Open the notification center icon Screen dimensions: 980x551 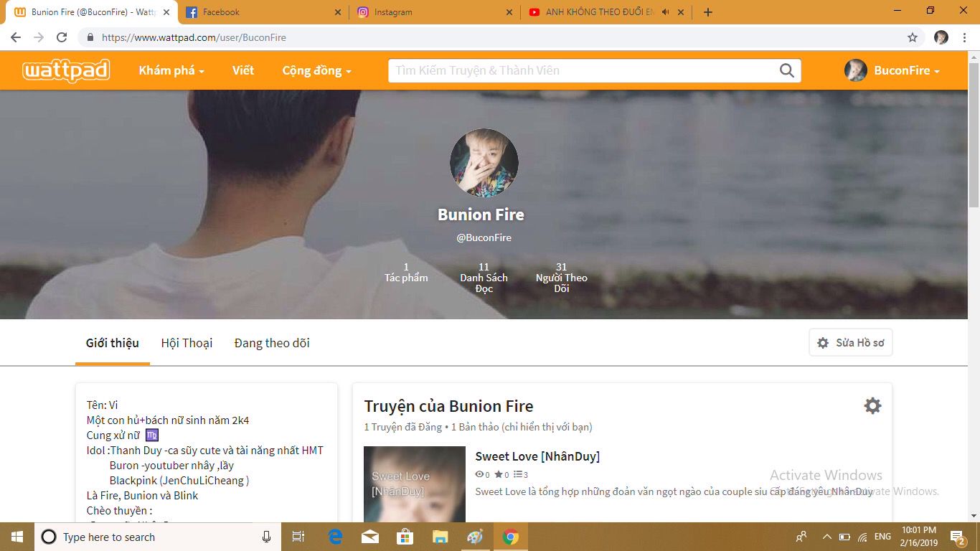tap(958, 537)
